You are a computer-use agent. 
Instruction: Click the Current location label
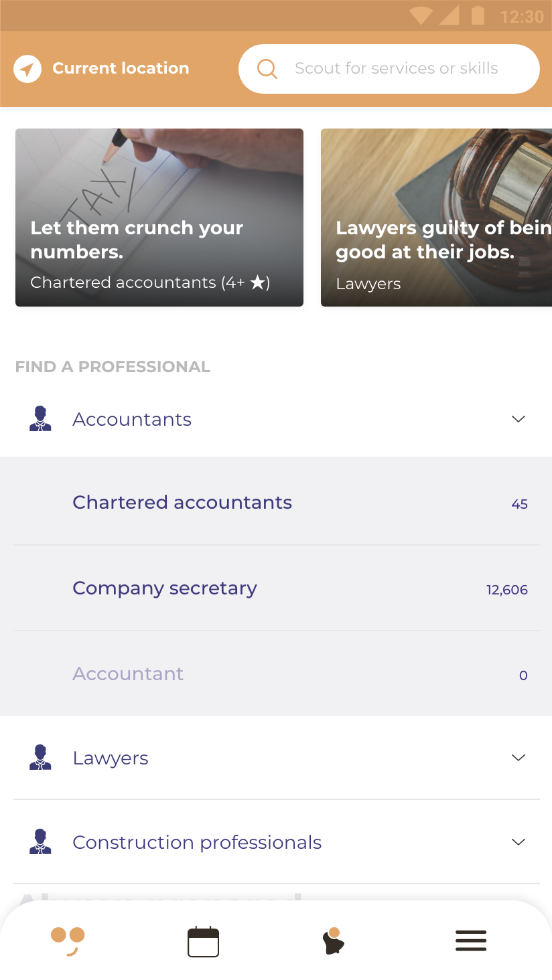click(x=121, y=68)
